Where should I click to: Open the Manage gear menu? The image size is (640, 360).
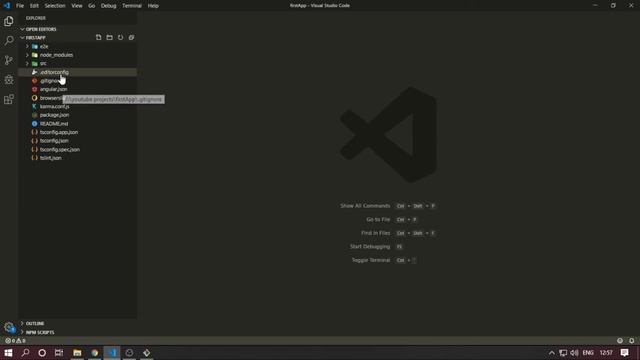9,327
